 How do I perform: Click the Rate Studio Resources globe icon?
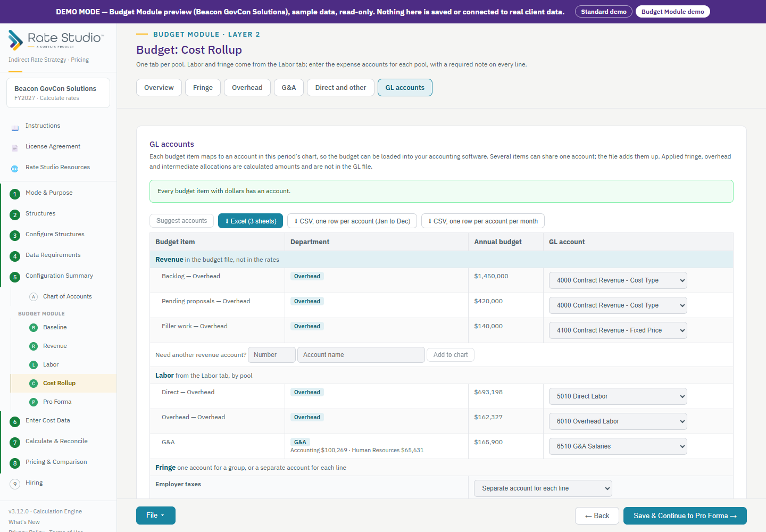15,169
